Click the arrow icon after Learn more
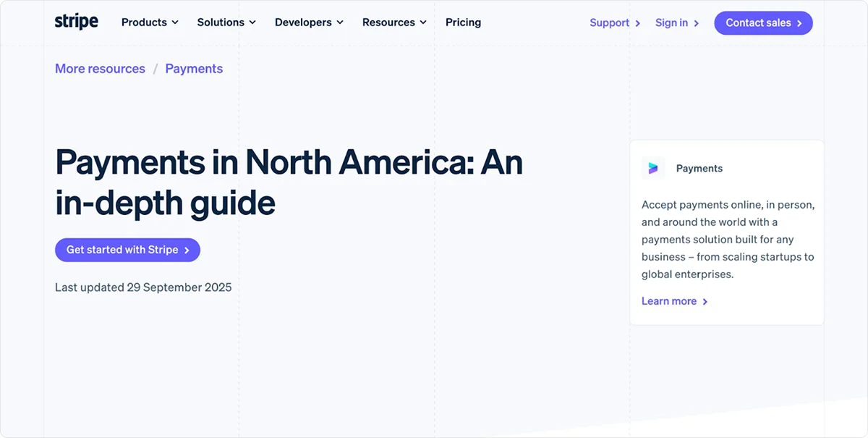Viewport: 868px width, 438px height. tap(705, 301)
